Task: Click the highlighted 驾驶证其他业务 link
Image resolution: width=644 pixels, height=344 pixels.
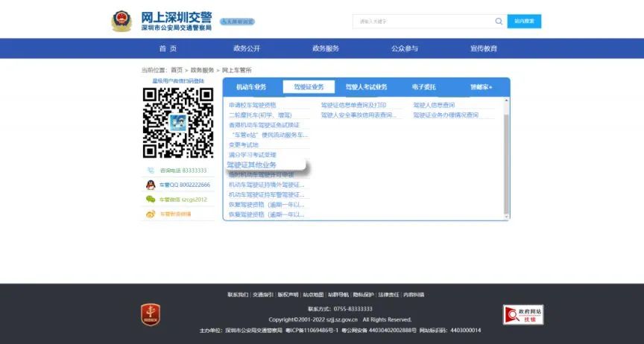Action: [251, 165]
